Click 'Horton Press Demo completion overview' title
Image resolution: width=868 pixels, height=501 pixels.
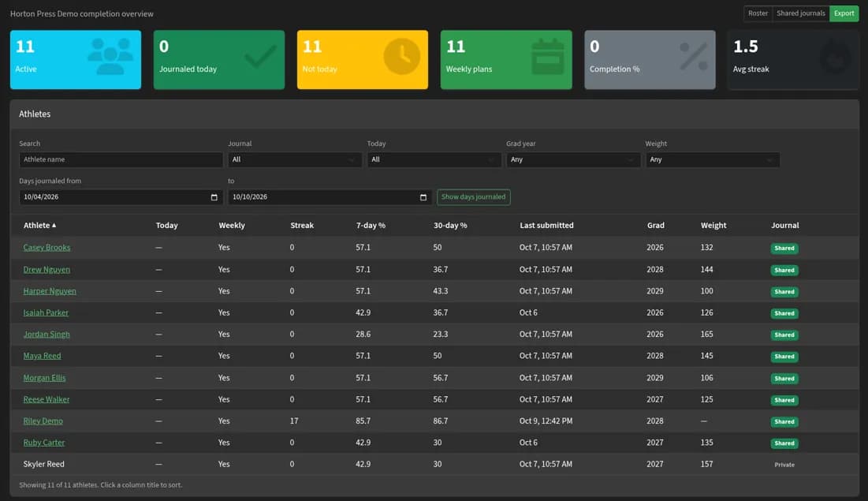pos(82,14)
